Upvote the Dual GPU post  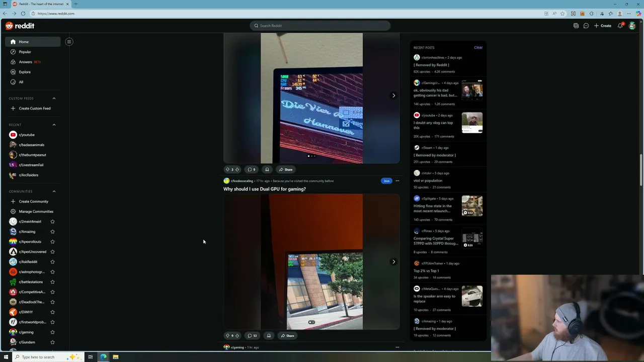pyautogui.click(x=227, y=335)
